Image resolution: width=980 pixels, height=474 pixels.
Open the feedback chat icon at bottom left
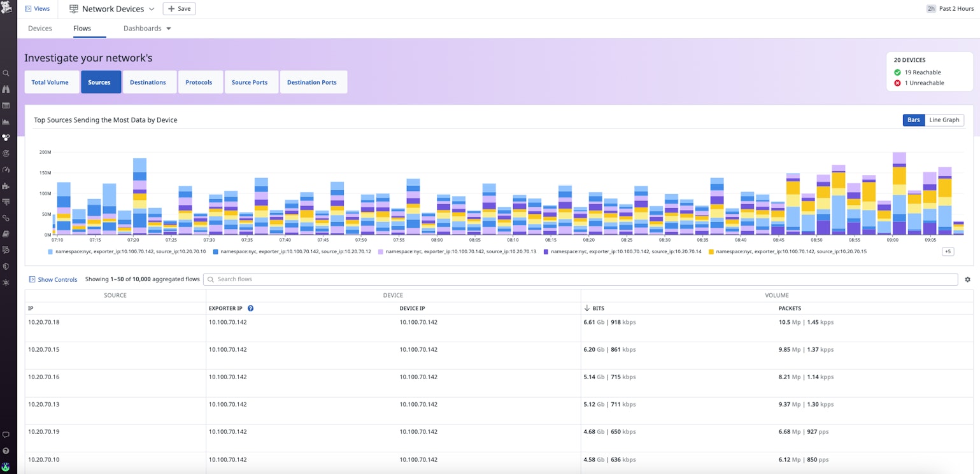6,434
